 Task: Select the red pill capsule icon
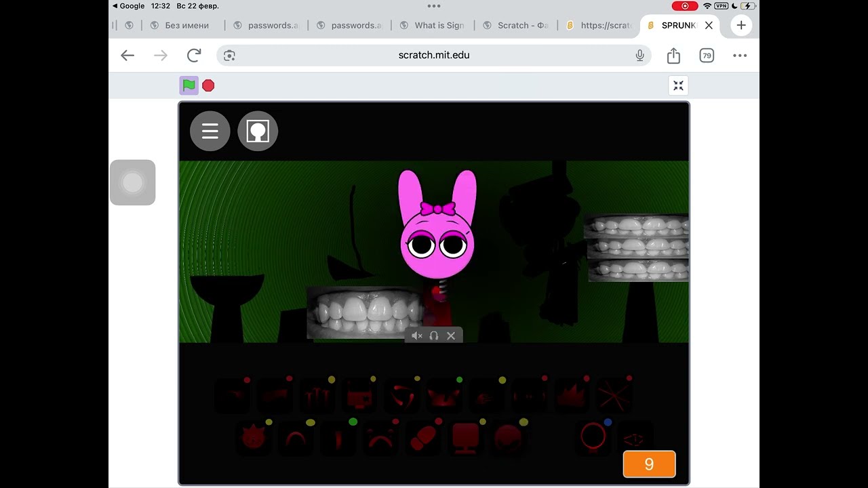(422, 438)
